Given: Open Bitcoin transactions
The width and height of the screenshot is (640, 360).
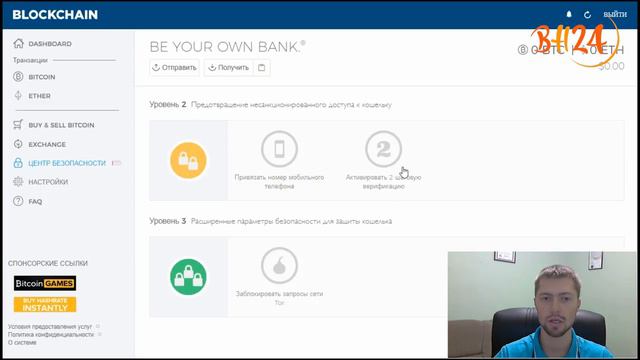Looking at the screenshot, I should (x=42, y=77).
